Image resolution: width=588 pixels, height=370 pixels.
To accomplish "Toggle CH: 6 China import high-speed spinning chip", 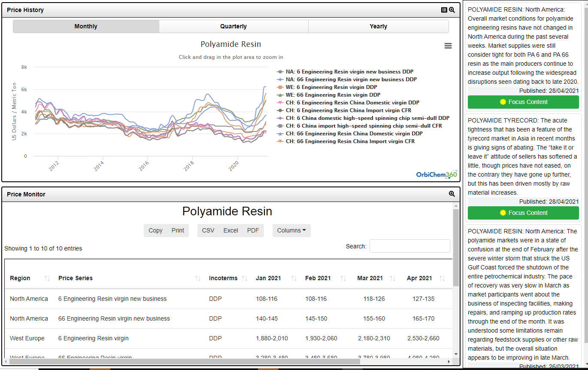I will point(359,126).
